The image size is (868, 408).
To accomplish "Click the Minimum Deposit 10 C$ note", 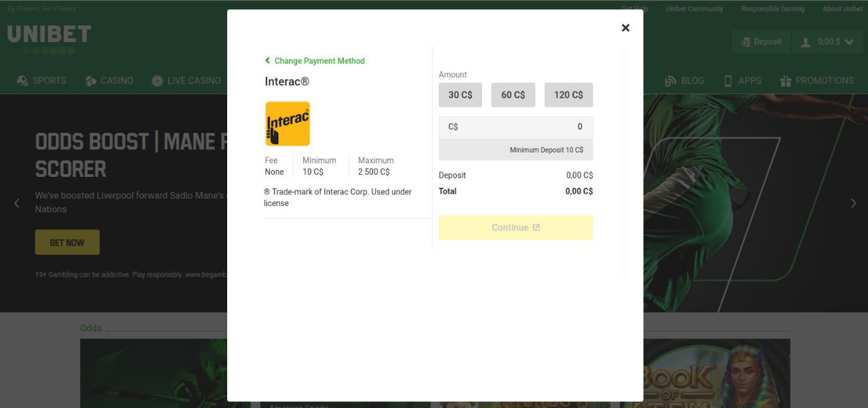I will pyautogui.click(x=547, y=150).
